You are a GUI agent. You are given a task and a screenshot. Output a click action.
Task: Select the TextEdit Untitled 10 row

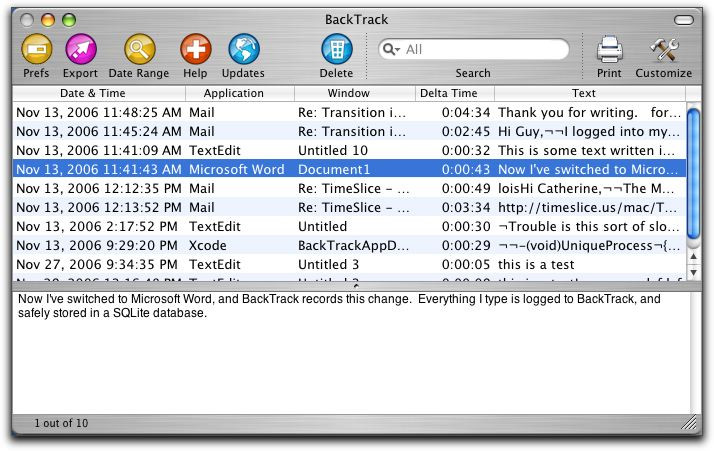tap(349, 150)
